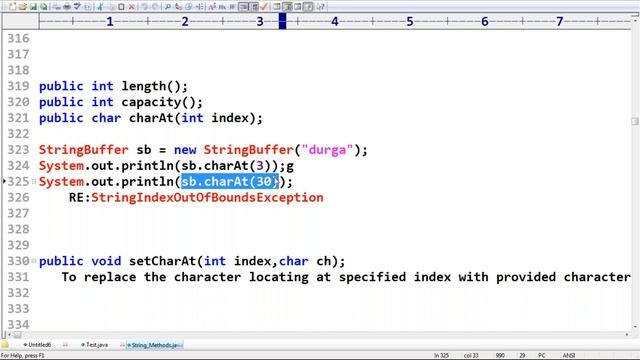Click the Print toolbar icon
The width and height of the screenshot is (640, 360).
(67, 7)
